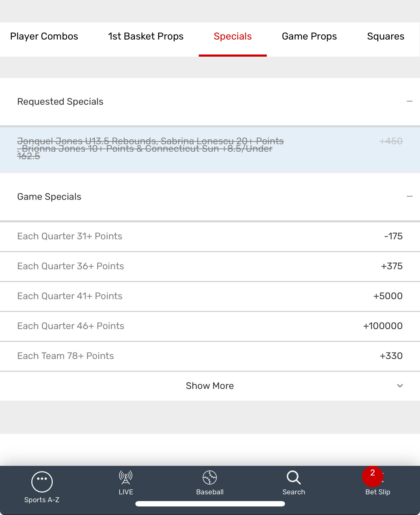Screen dimensions: 420x515
Task: Tap the home indicator bar
Action: coord(210,504)
